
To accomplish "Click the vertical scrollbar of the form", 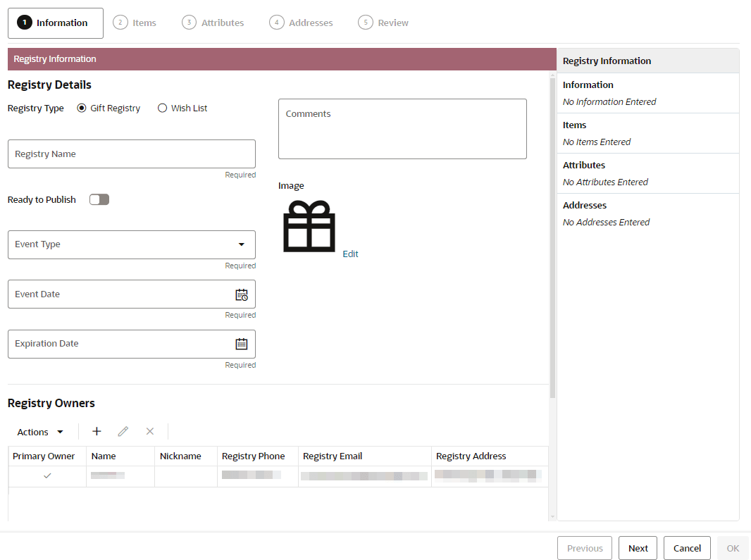I will (x=553, y=237).
